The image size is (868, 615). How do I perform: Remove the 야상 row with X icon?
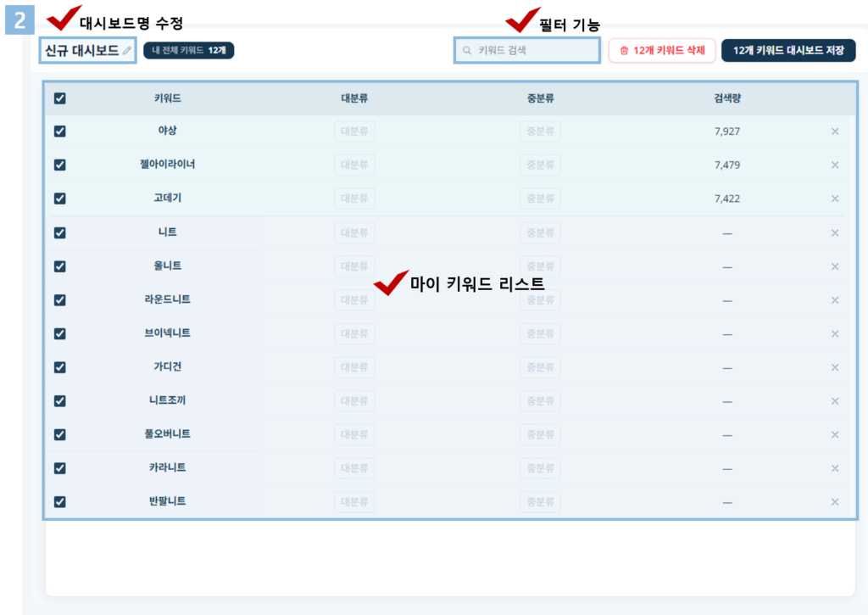pyautogui.click(x=834, y=131)
